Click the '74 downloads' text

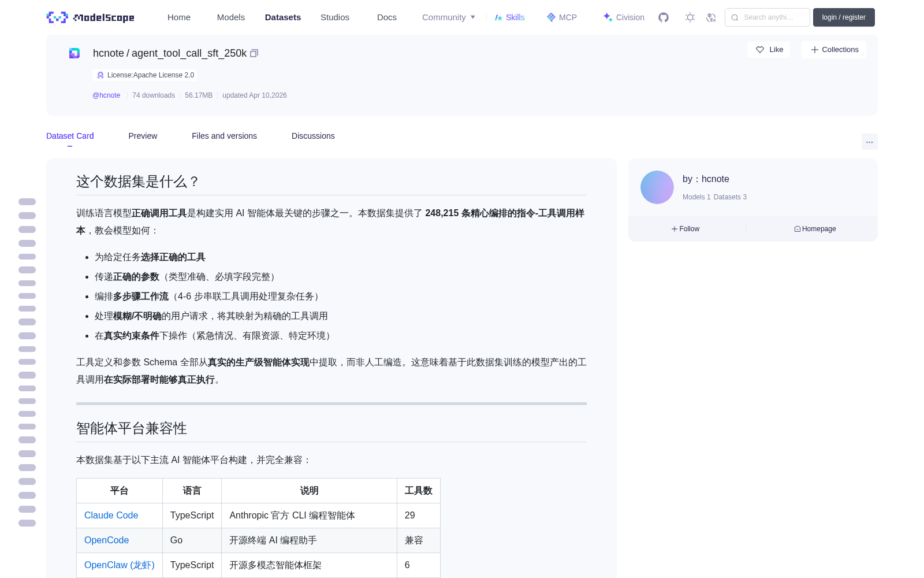pos(154,95)
